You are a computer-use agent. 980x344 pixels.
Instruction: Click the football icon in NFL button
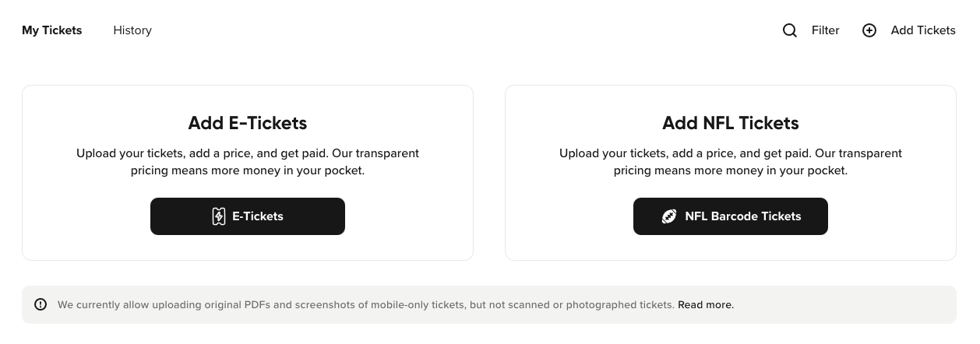click(x=668, y=216)
